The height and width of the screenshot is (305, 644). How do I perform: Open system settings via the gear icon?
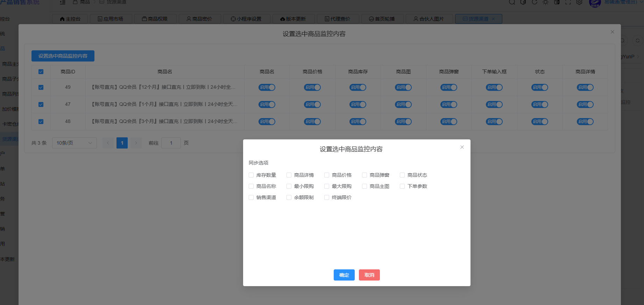(579, 2)
